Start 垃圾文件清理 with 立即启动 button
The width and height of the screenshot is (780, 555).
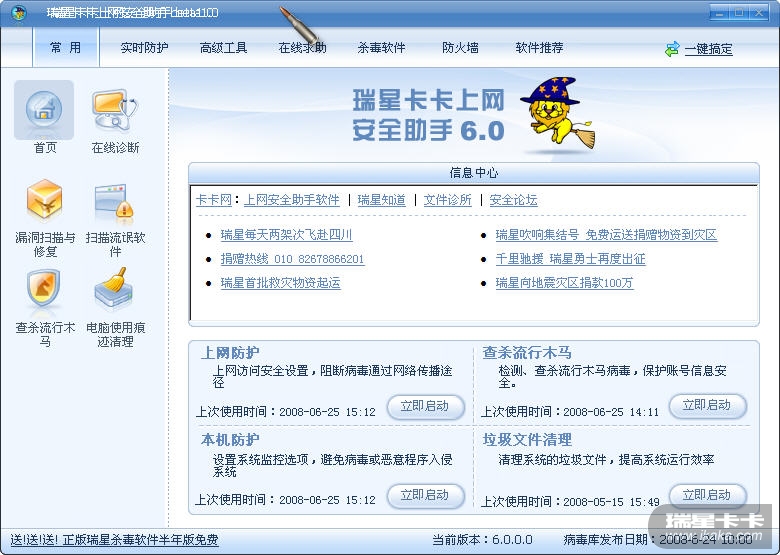(707, 495)
